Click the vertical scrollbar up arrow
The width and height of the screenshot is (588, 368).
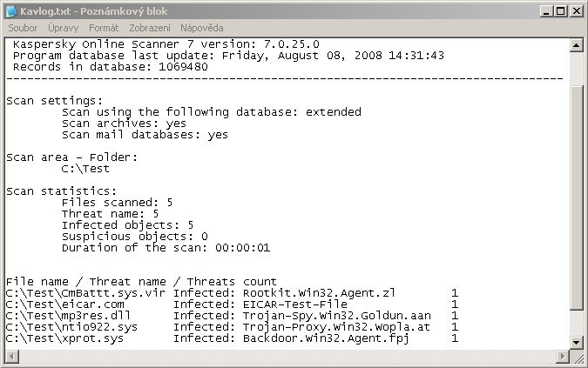coord(576,45)
